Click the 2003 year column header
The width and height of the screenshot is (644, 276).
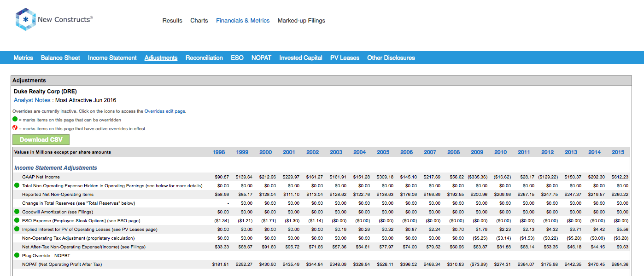[336, 152]
